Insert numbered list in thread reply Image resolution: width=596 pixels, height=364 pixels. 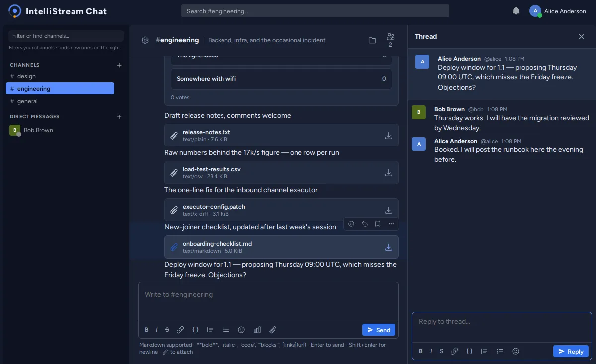pos(484,351)
